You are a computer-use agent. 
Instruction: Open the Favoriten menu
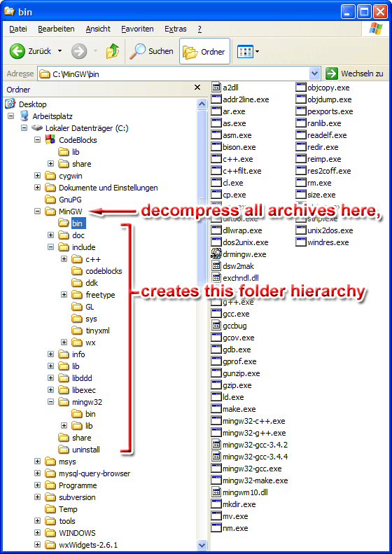pos(137,29)
